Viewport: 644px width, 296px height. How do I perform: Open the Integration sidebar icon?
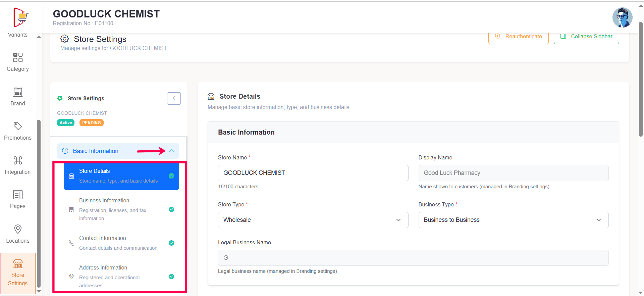tap(18, 160)
